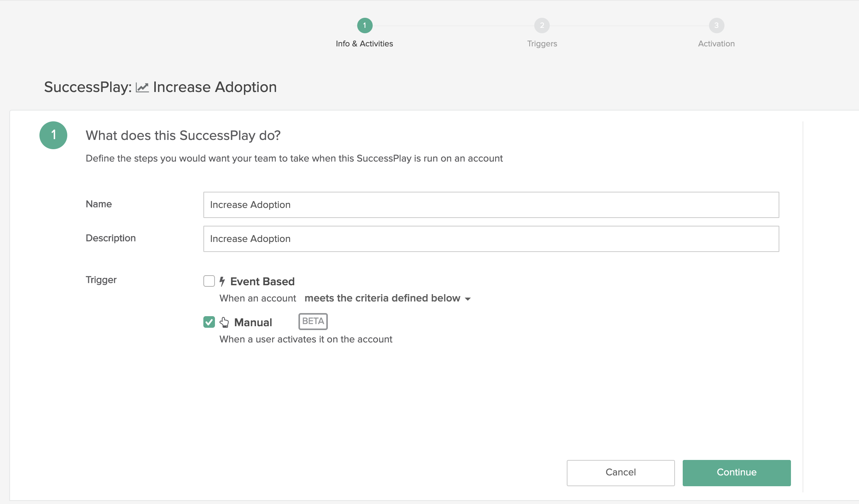859x504 pixels.
Task: Click the chart icon beside the SuccessPlay title
Action: coord(142,87)
